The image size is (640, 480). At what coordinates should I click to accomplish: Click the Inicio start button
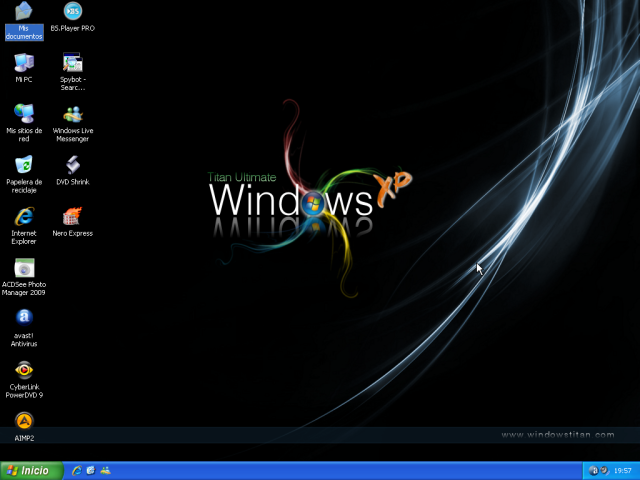[x=31, y=471]
